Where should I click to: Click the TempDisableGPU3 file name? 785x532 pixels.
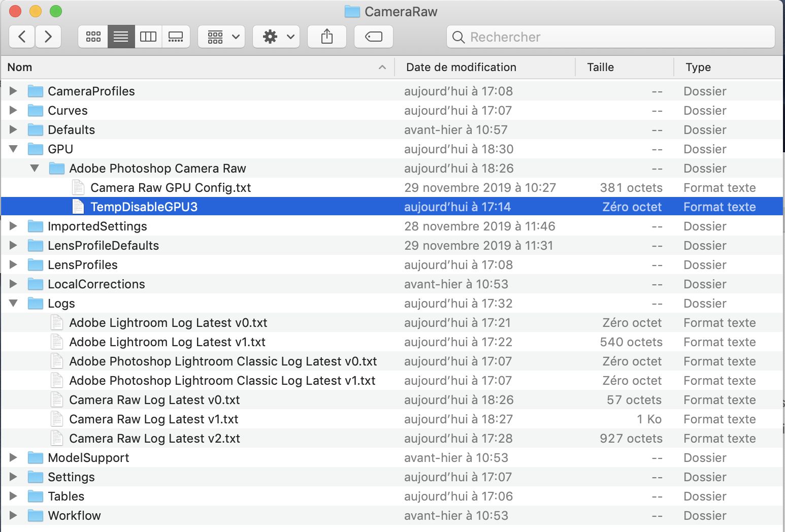pyautogui.click(x=144, y=207)
